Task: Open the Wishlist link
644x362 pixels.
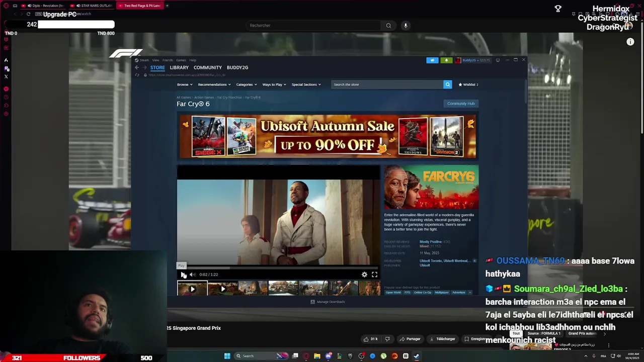Action: coord(468,84)
